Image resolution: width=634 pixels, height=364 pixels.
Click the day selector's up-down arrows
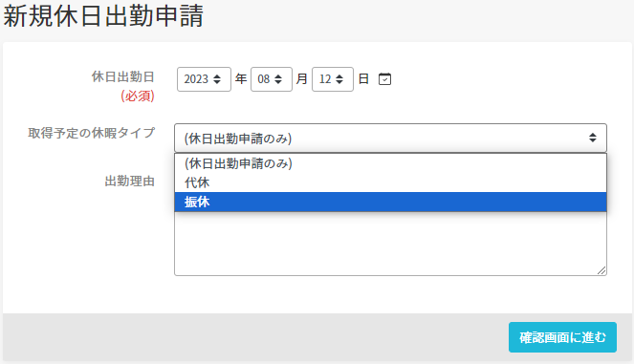[339, 79]
